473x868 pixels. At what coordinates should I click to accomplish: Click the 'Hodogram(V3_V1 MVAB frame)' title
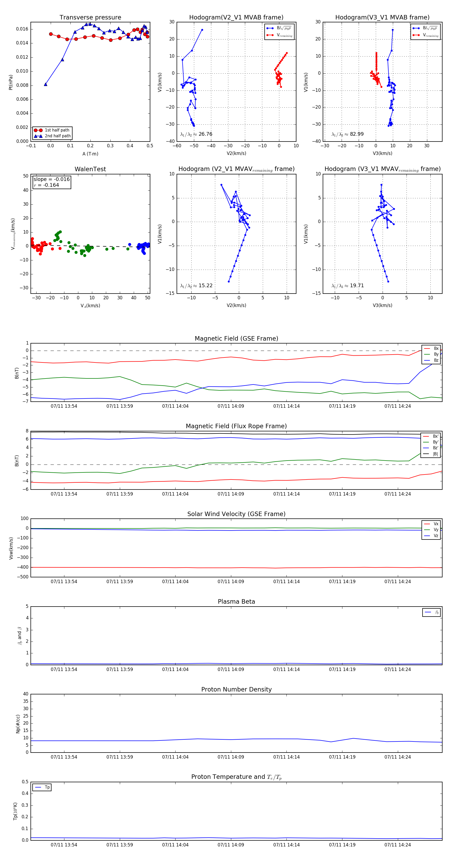pyautogui.click(x=382, y=18)
